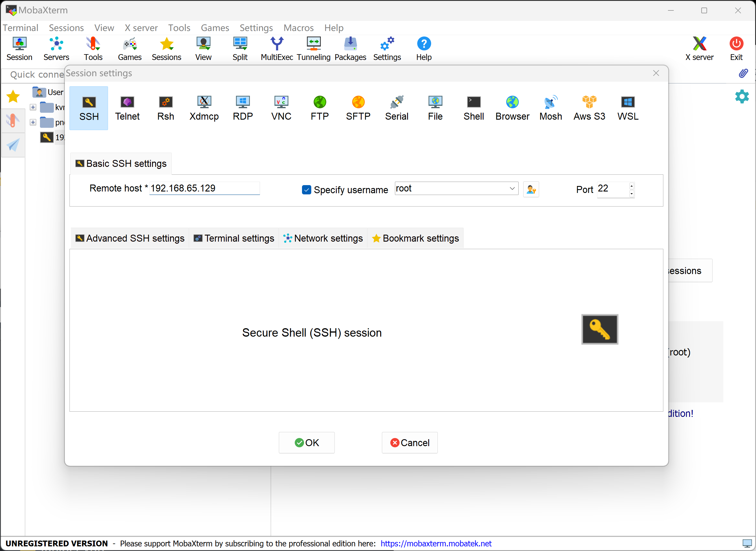This screenshot has width=756, height=551.
Task: Open the user credentials manager icon
Action: coord(531,189)
